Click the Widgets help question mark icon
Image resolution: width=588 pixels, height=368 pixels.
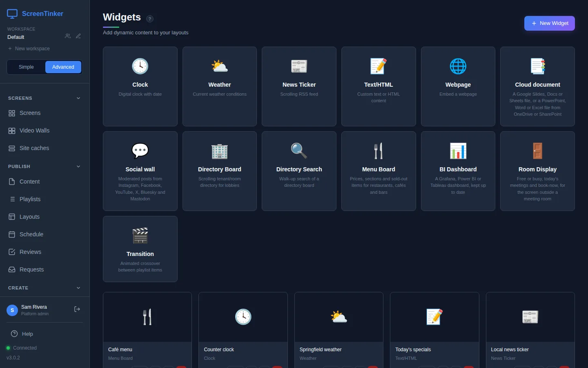150,19
